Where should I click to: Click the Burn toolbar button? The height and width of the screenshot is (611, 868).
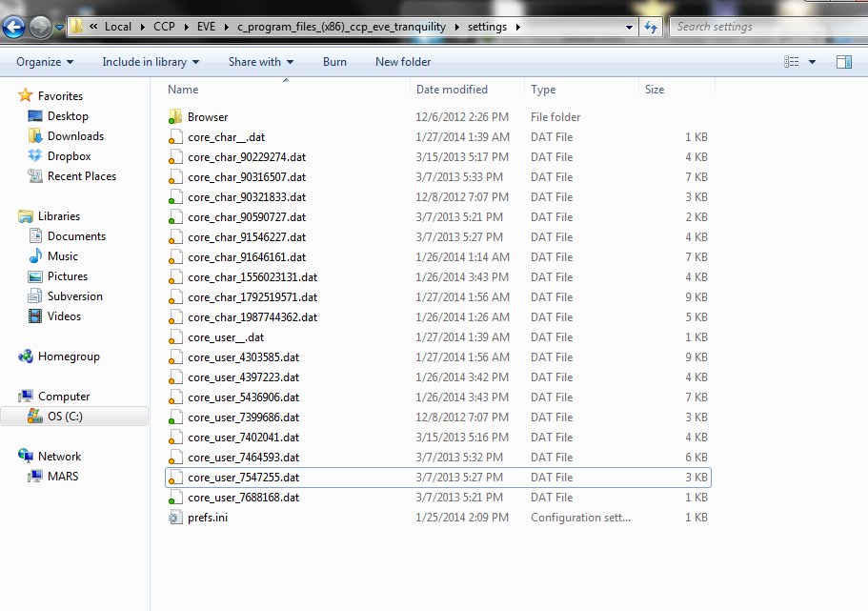[x=335, y=62]
